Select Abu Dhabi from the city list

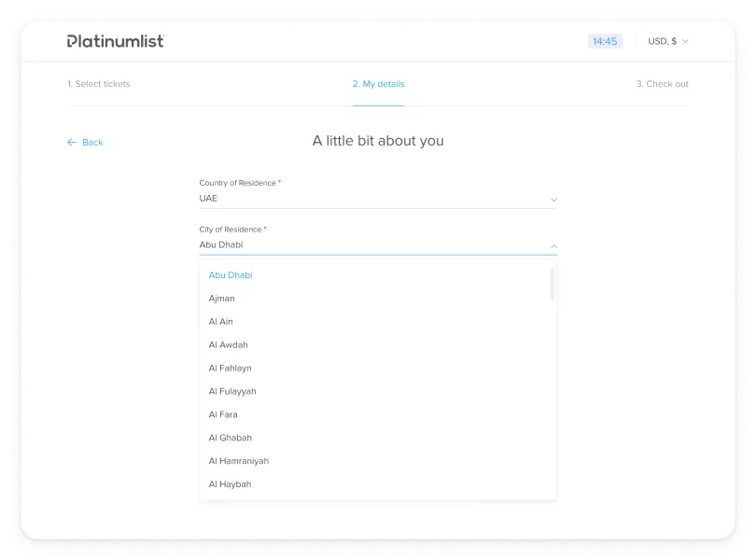click(231, 275)
